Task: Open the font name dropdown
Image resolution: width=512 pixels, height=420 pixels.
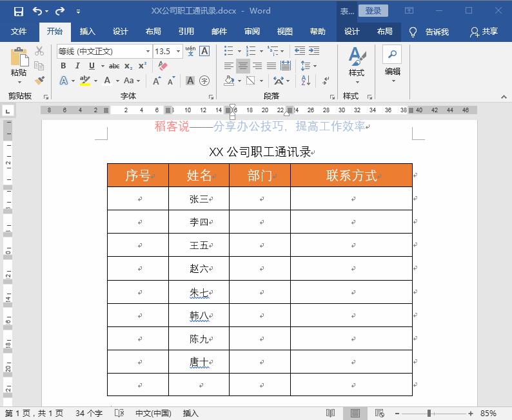Action: 148,51
